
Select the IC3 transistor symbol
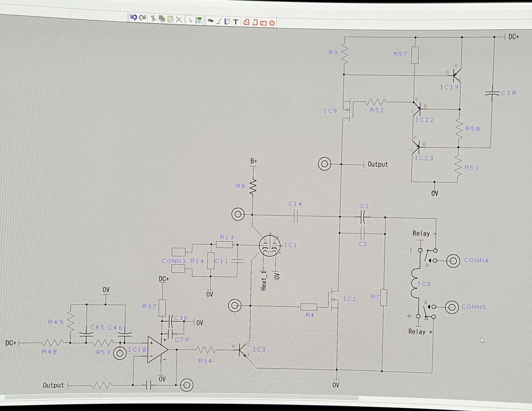244,350
